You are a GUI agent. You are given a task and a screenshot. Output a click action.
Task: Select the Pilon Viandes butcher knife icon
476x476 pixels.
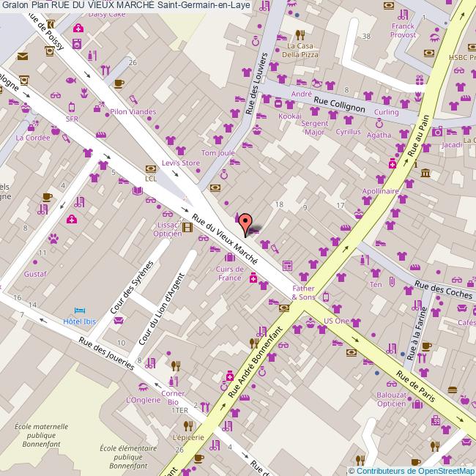coord(133,100)
